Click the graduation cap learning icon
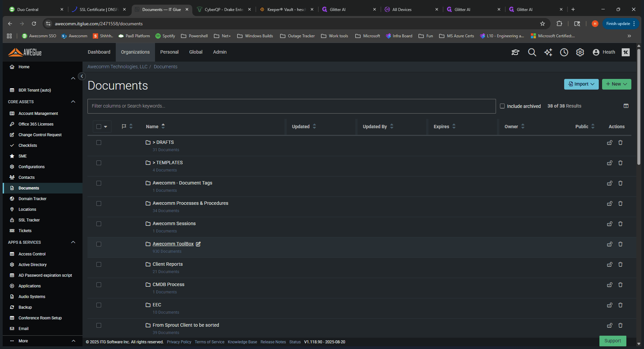 click(515, 52)
